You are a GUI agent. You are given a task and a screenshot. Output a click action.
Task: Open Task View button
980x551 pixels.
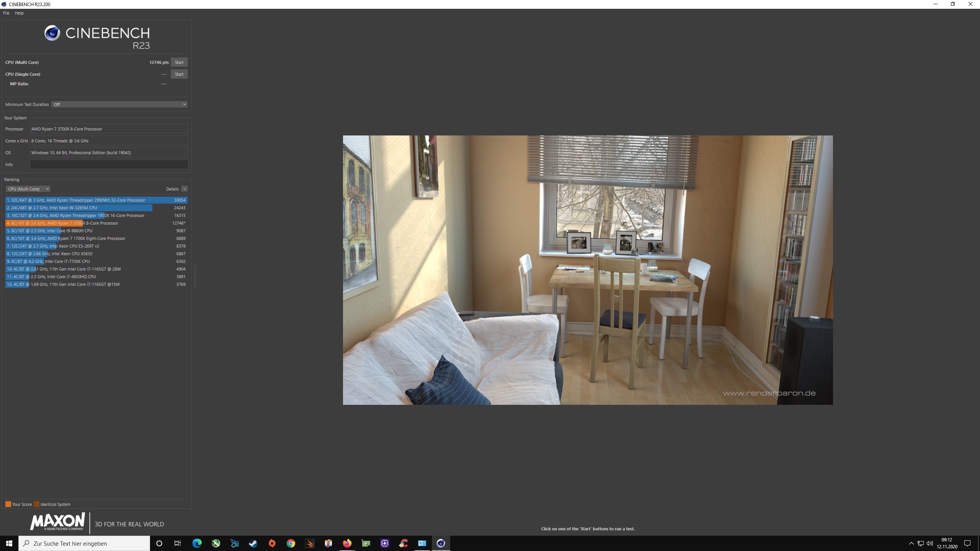pyautogui.click(x=178, y=543)
